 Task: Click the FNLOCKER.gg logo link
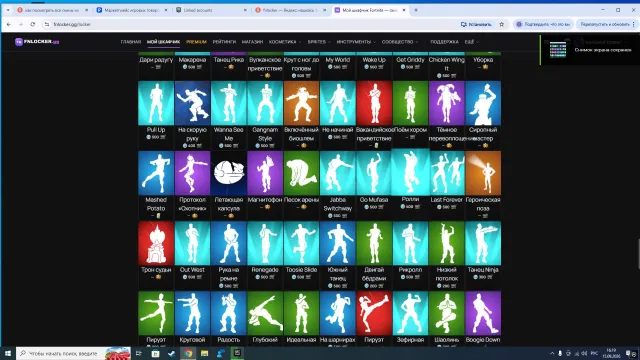pos(37,42)
